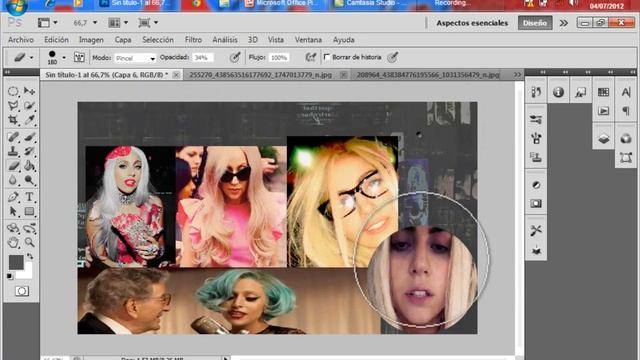Select the 3D Object Rotate tool
Screen dimensions: 640x360
pyautogui.click(x=13, y=228)
